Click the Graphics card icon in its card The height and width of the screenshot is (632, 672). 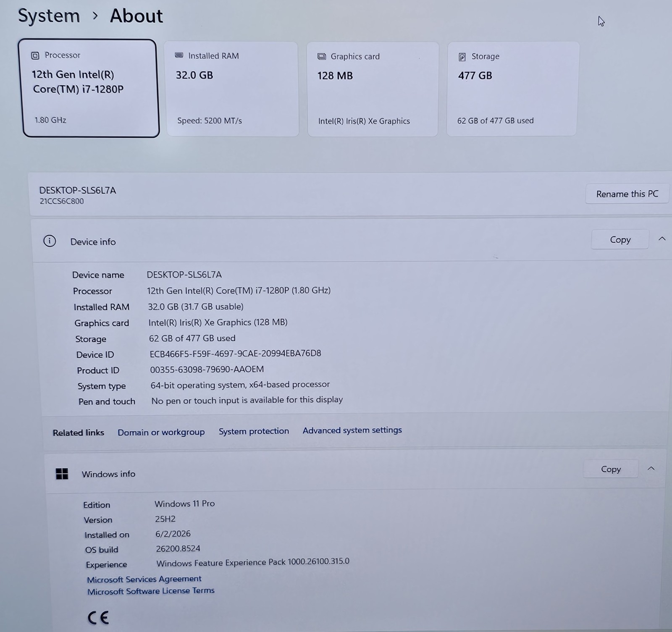pos(322,56)
